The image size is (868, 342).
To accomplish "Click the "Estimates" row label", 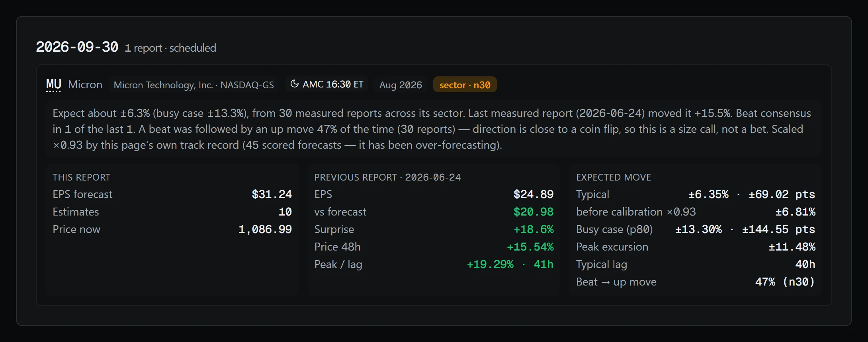I will coord(76,212).
